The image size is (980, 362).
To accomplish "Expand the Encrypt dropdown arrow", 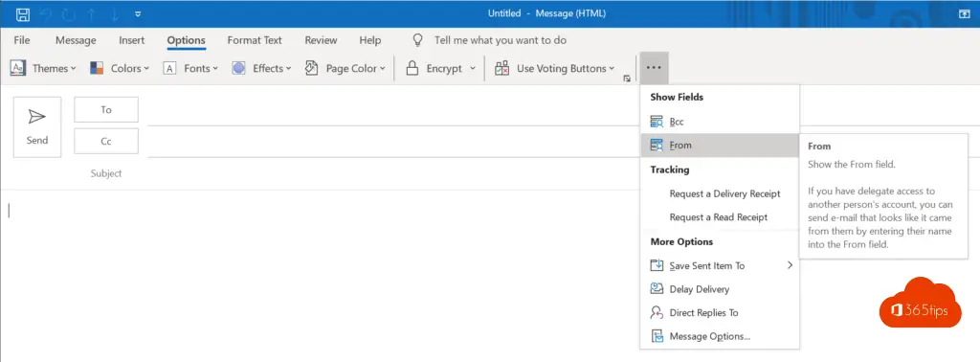I will pos(473,69).
